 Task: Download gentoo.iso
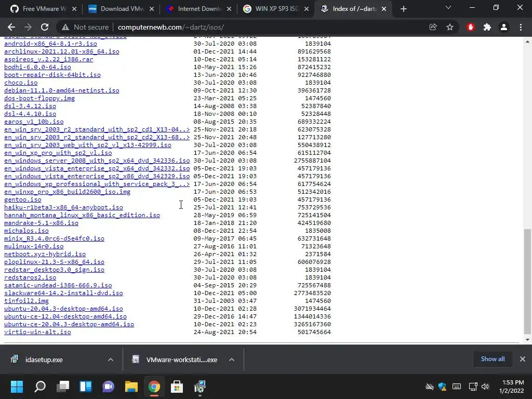pyautogui.click(x=22, y=200)
